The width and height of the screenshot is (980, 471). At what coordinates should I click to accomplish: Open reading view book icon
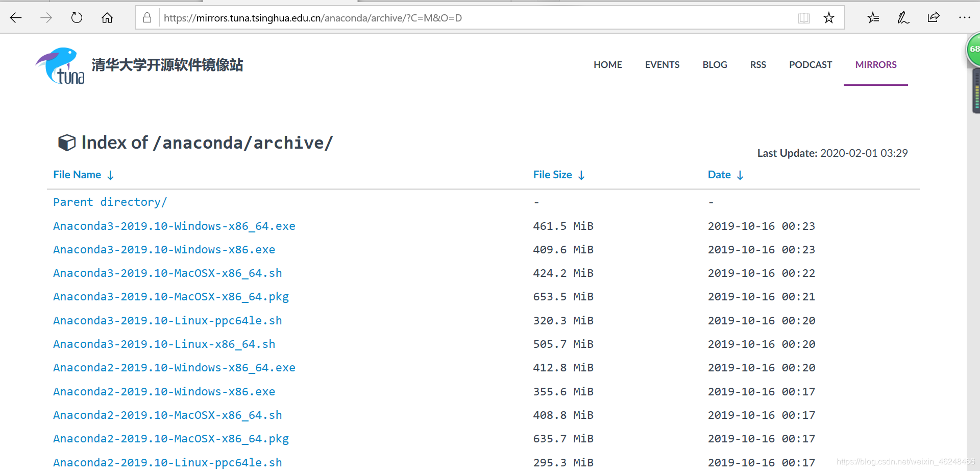(x=804, y=18)
